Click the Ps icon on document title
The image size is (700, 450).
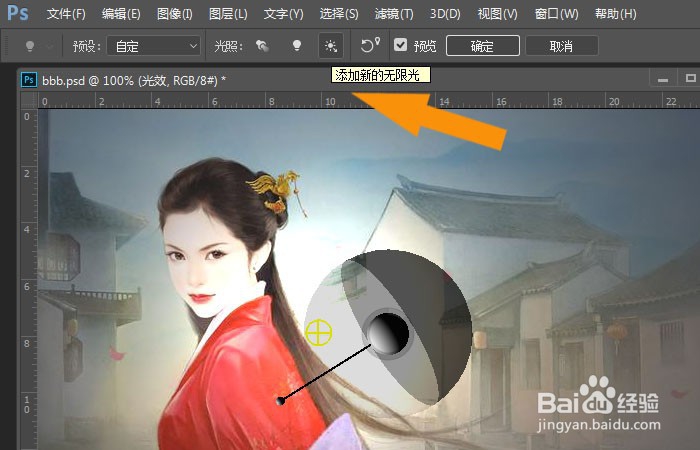(29, 80)
